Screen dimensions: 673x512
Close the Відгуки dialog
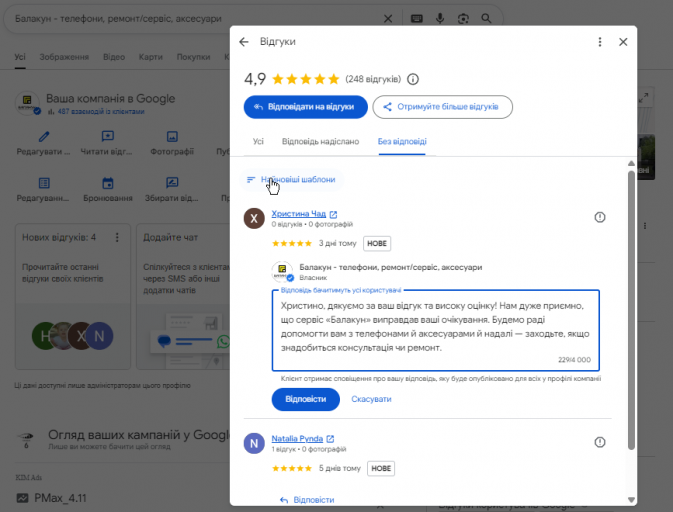623,42
